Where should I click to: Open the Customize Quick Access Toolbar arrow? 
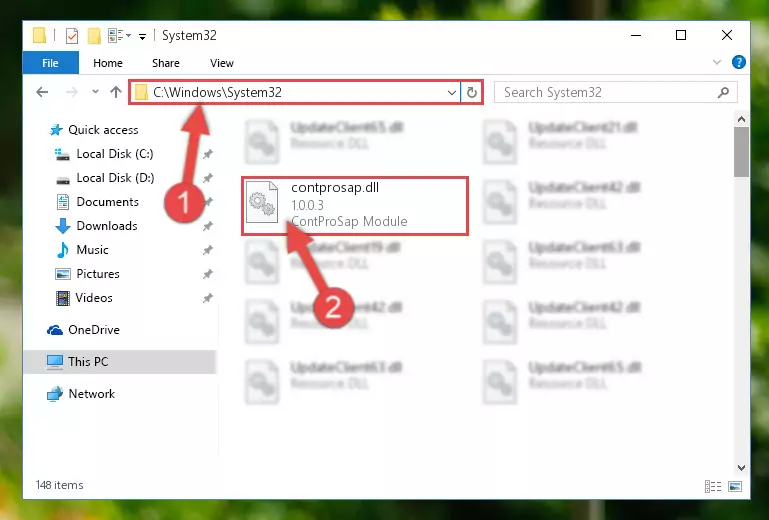pyautogui.click(x=142, y=36)
